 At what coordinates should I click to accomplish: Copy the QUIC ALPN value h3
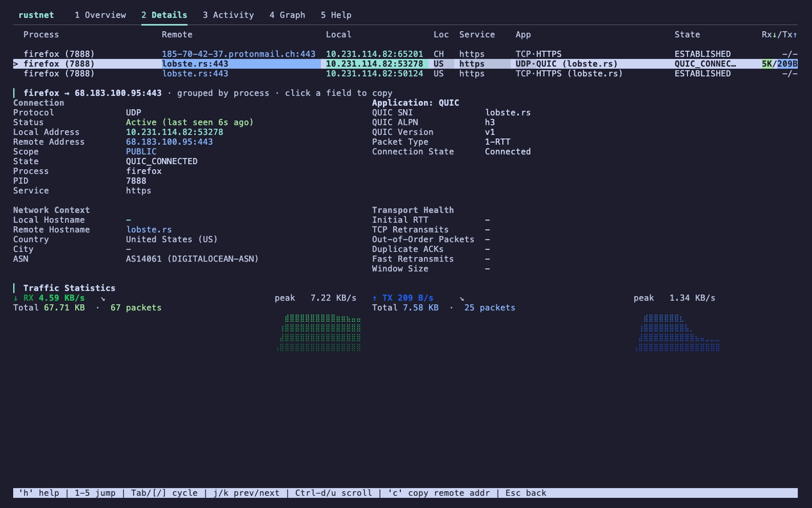click(490, 122)
